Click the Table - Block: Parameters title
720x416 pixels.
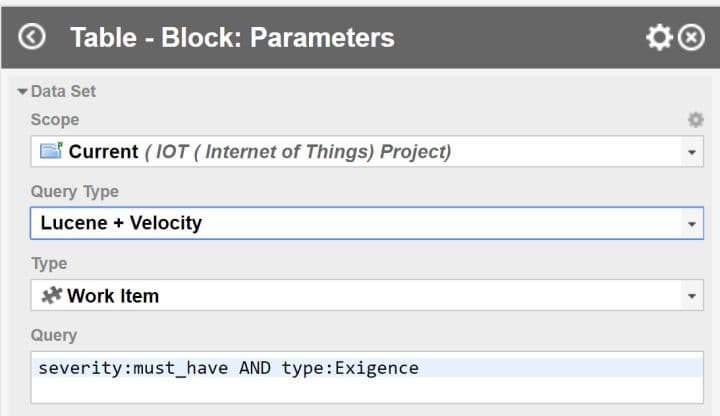pos(232,38)
